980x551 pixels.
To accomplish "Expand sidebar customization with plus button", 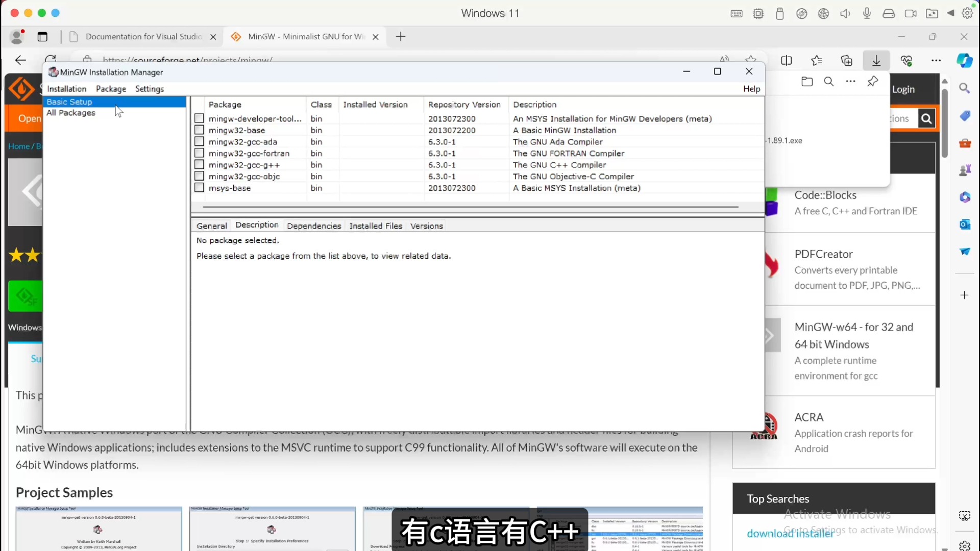I will [964, 295].
